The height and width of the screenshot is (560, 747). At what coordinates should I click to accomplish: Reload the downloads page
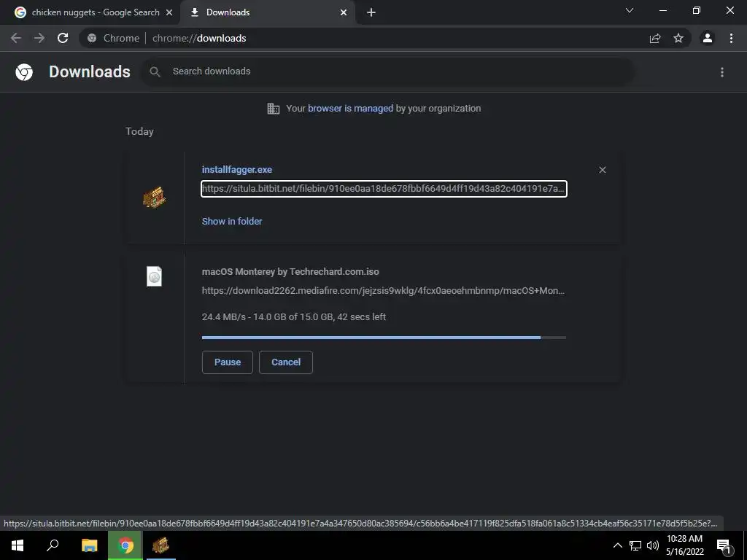63,38
